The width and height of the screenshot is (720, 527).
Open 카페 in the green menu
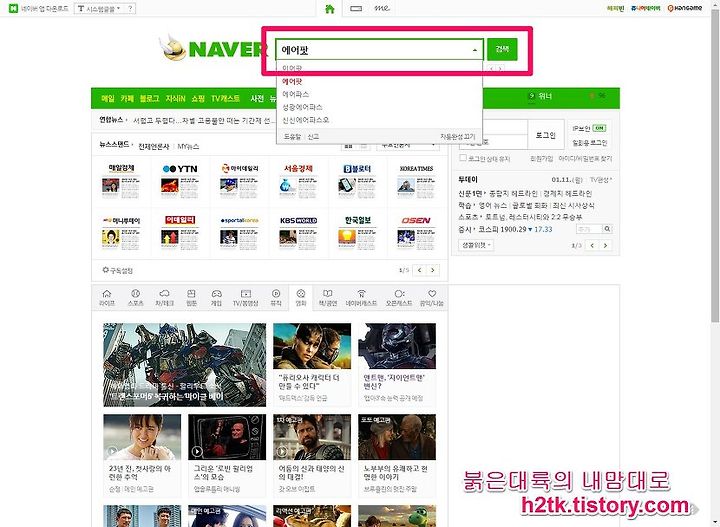click(127, 98)
